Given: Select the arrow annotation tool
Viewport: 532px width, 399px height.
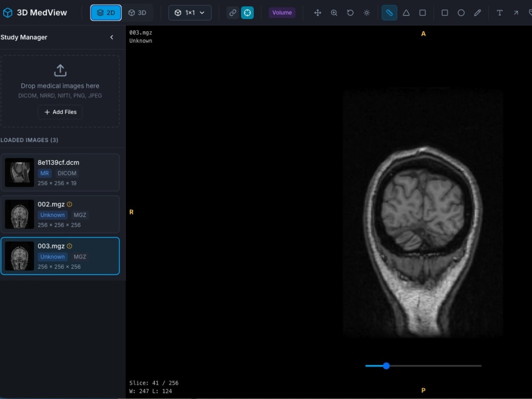Looking at the screenshot, I should pyautogui.click(x=516, y=13).
